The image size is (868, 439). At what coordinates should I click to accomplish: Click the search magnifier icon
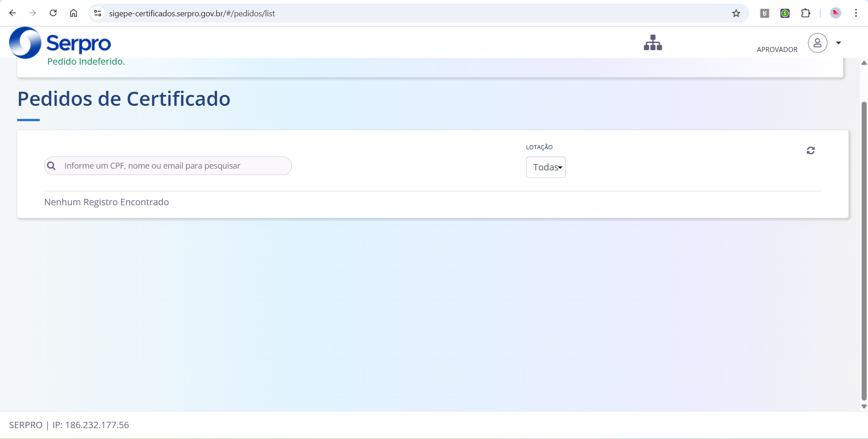click(x=52, y=166)
